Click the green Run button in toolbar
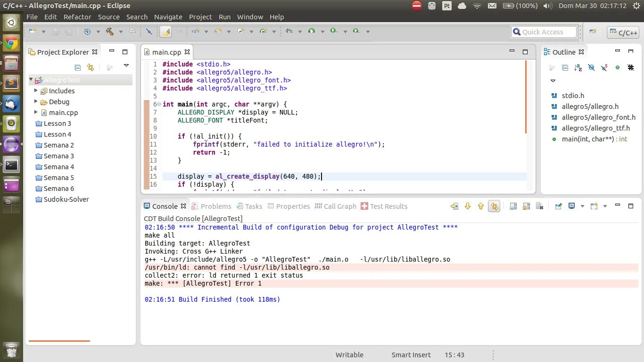The width and height of the screenshot is (644, 362). [311, 32]
